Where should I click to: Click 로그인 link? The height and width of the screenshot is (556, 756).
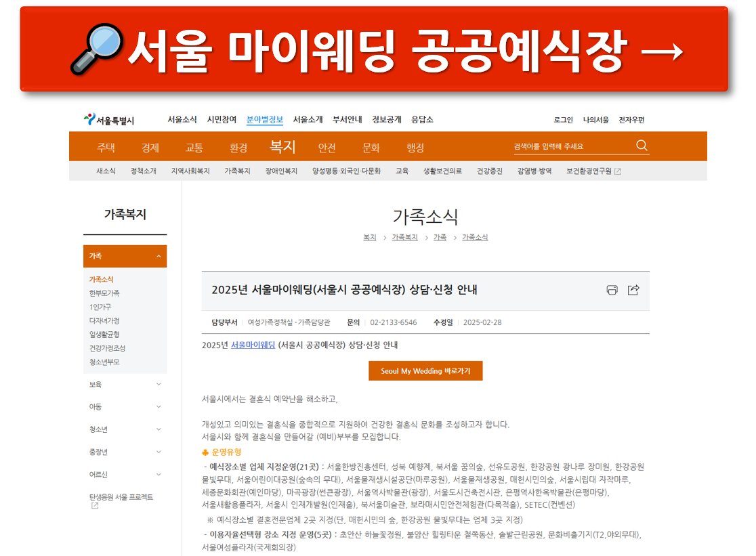click(563, 120)
